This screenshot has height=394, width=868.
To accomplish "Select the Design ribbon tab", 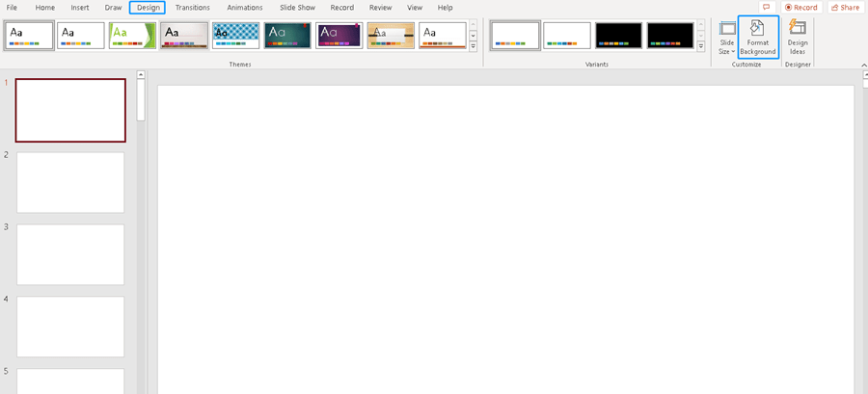I will coord(148,8).
